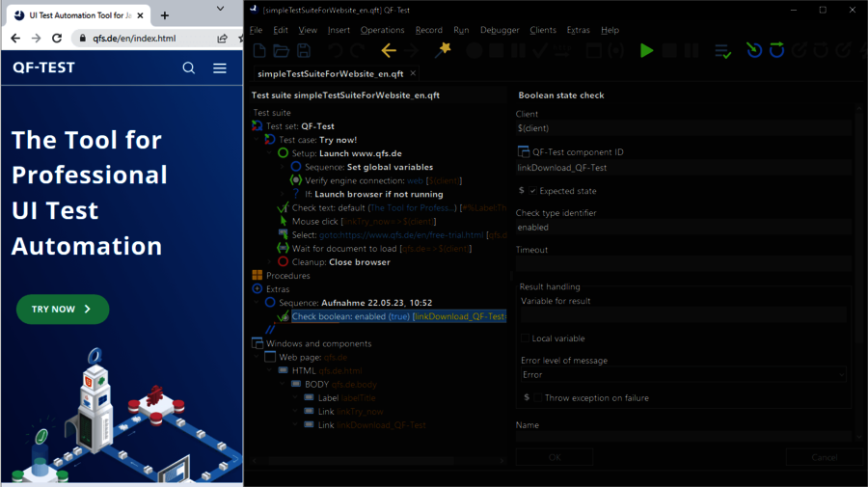Click the Save disk toolbar icon
Image resolution: width=868 pixels, height=487 pixels.
coord(304,51)
